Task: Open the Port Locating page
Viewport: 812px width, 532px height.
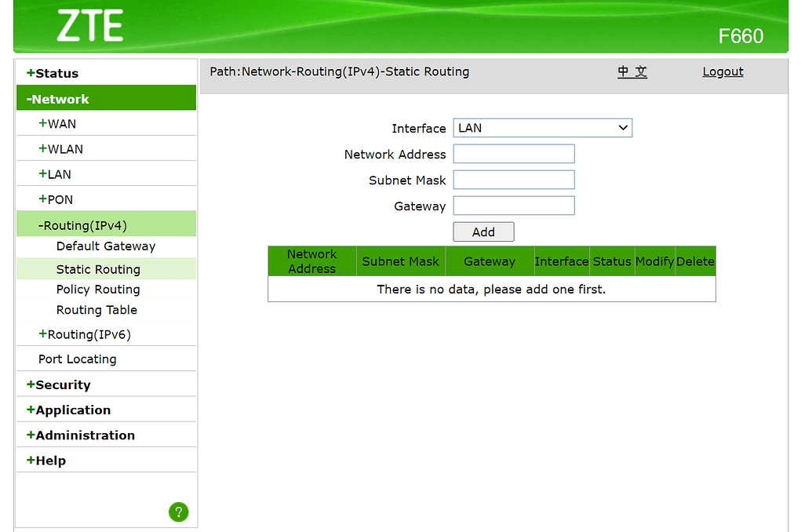Action: (78, 359)
